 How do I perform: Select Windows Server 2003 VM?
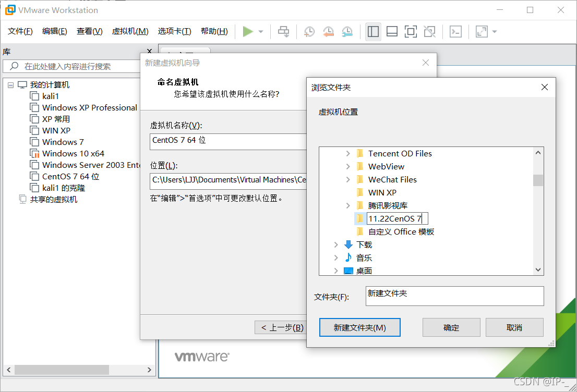(x=91, y=165)
